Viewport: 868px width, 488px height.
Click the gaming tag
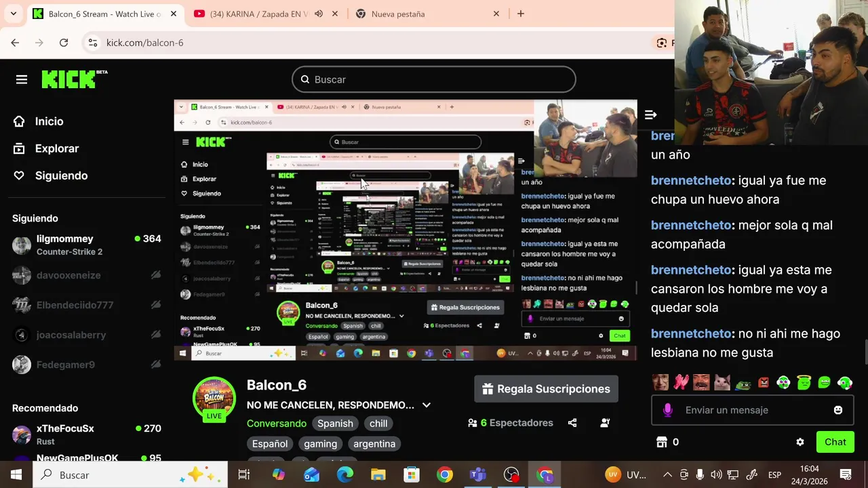tap(320, 444)
